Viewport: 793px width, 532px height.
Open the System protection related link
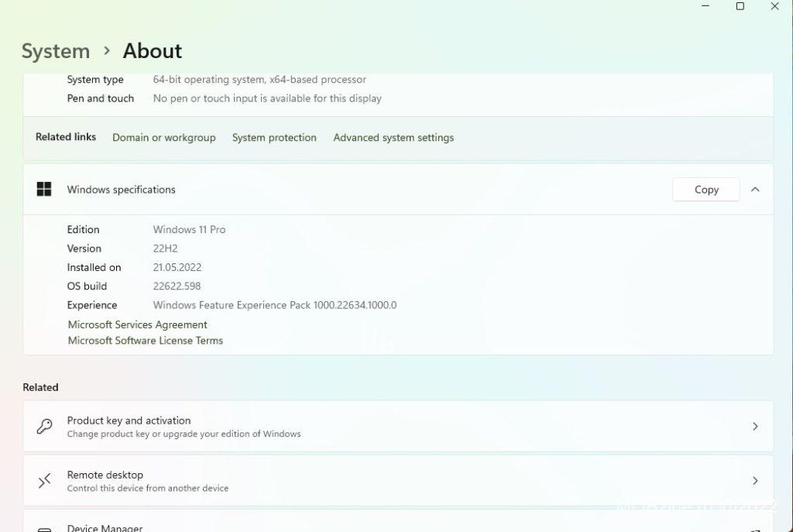tap(274, 138)
